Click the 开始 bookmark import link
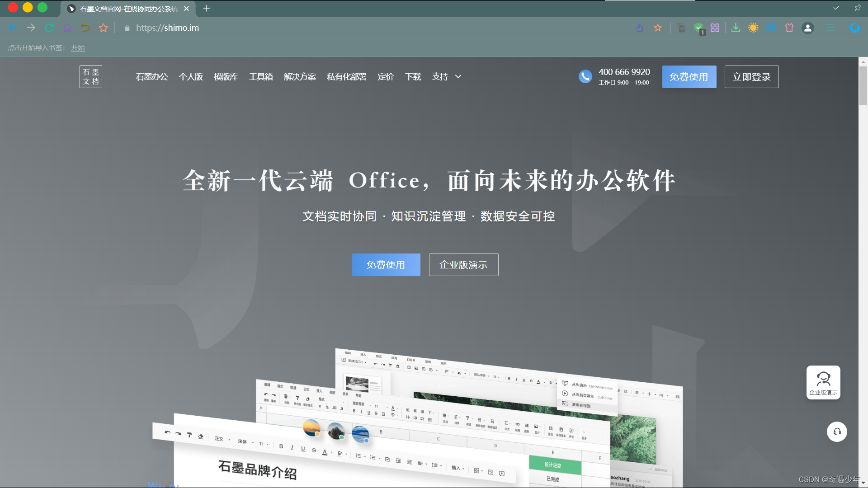 (78, 48)
